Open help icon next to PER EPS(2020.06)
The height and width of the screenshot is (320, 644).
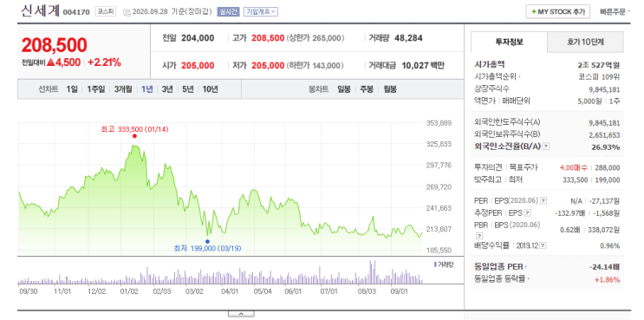pyautogui.click(x=543, y=200)
